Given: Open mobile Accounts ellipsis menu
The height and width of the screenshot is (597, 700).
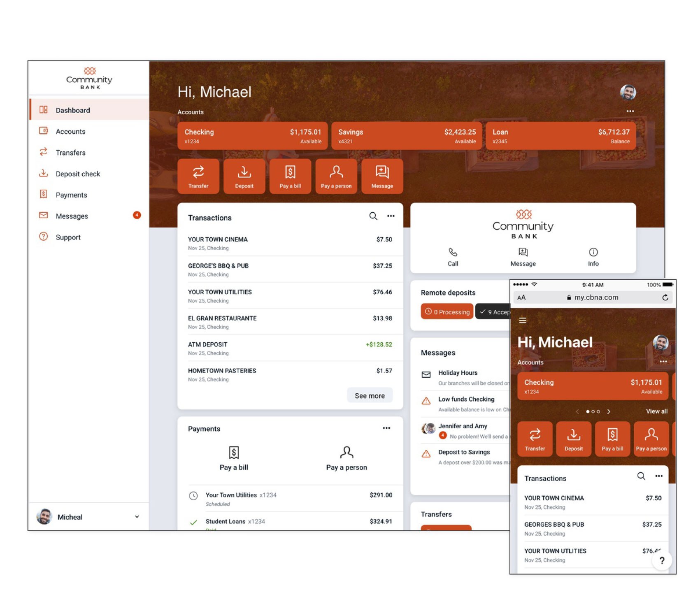Looking at the screenshot, I should 663,361.
